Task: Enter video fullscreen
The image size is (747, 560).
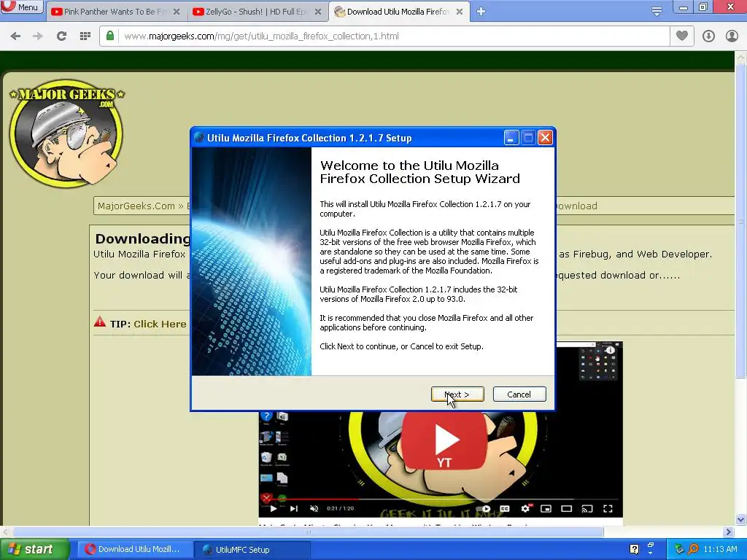Action: [608, 508]
